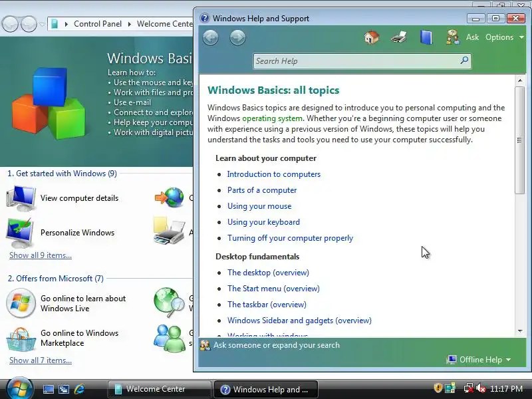Click the help pane scrollbar thumb
532x399 pixels.
tap(519, 140)
